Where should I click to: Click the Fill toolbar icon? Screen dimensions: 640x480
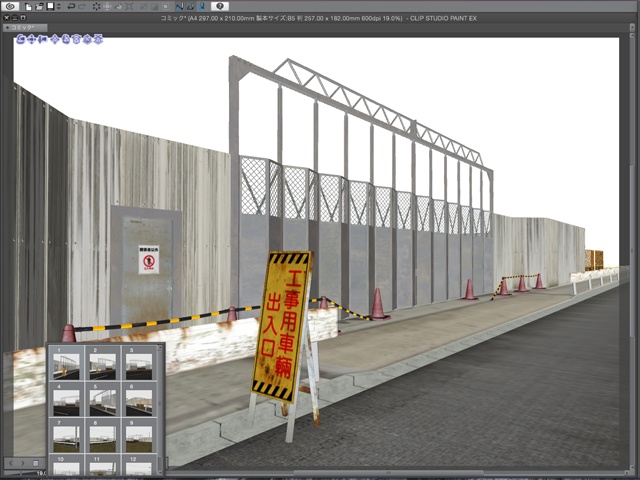[118, 6]
